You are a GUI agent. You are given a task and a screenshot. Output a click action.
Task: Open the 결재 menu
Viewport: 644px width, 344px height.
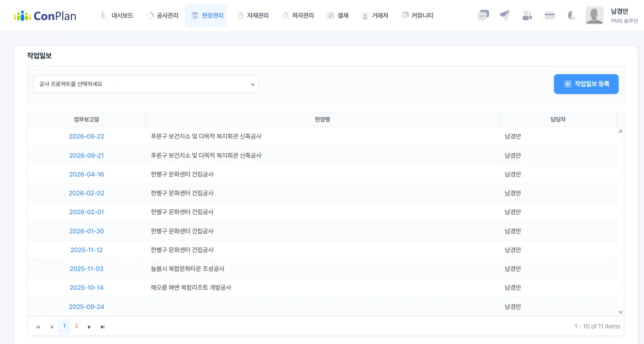pos(338,16)
